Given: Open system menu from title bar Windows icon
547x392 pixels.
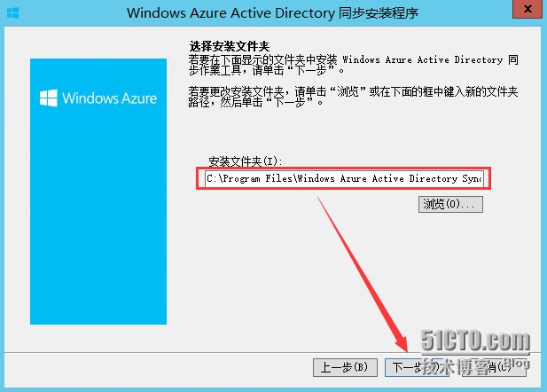Looking at the screenshot, I should pos(13,13).
